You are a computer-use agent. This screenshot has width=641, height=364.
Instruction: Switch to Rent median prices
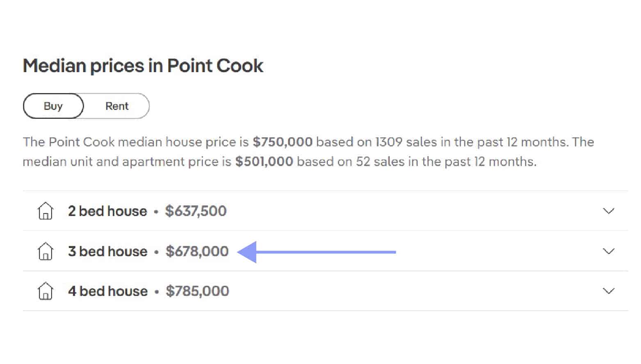(x=117, y=106)
